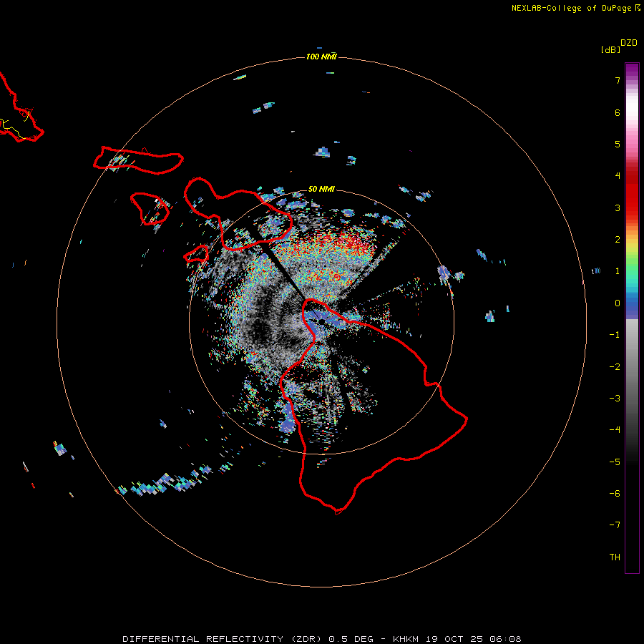Click the [dB] units label

pos(611,49)
